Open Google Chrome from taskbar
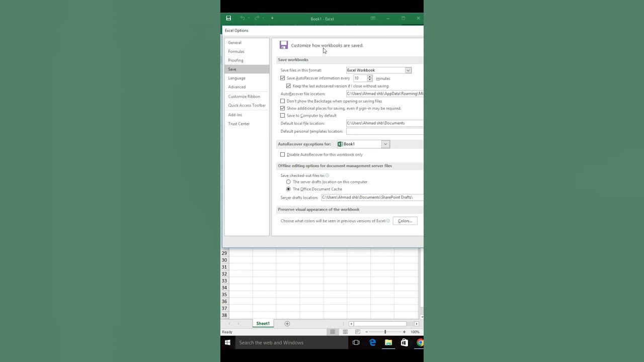Screen dimensions: 644x362 (x=420, y=343)
